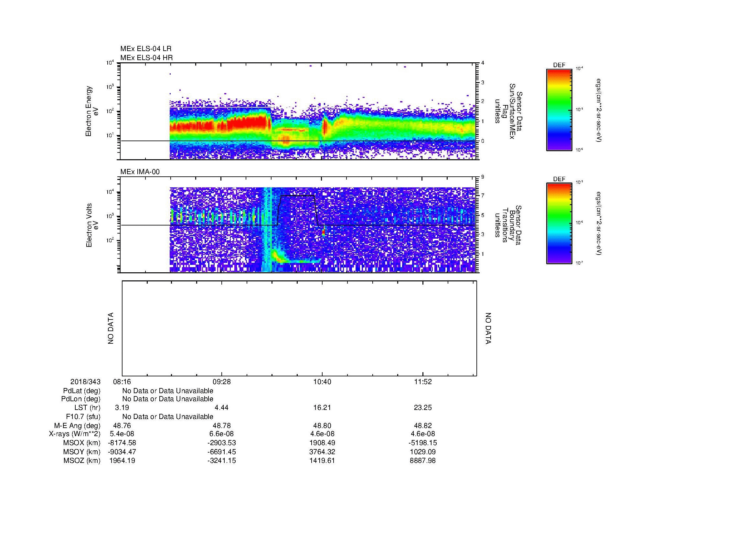Viewport: 756px width, 534px height.
Task: Click the MSOY (km) row label
Action: (82, 452)
